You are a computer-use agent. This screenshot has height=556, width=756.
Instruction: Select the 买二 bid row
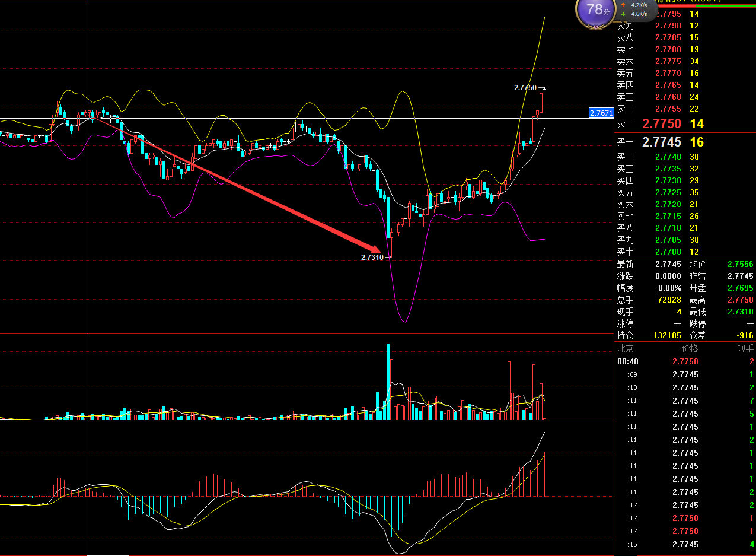click(x=685, y=157)
